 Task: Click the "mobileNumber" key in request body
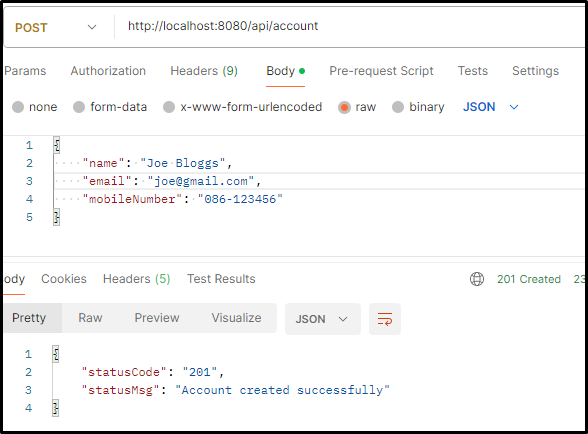pos(132,199)
